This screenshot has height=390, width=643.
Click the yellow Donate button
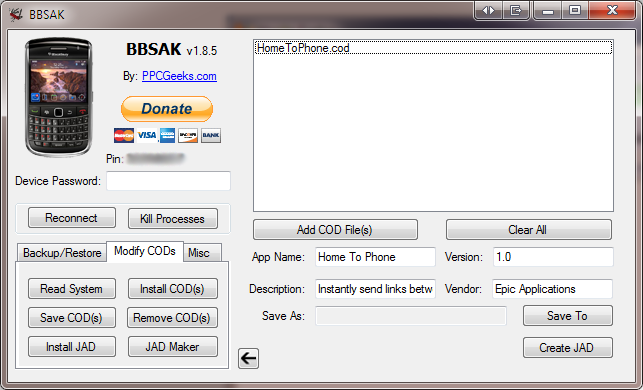[x=167, y=109]
